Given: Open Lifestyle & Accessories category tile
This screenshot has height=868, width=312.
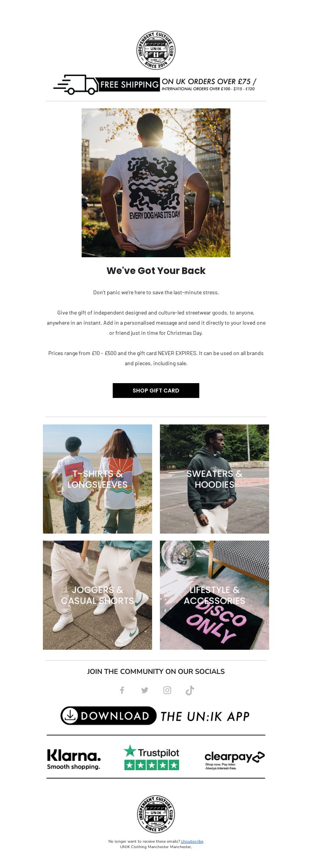Looking at the screenshot, I should (214, 595).
